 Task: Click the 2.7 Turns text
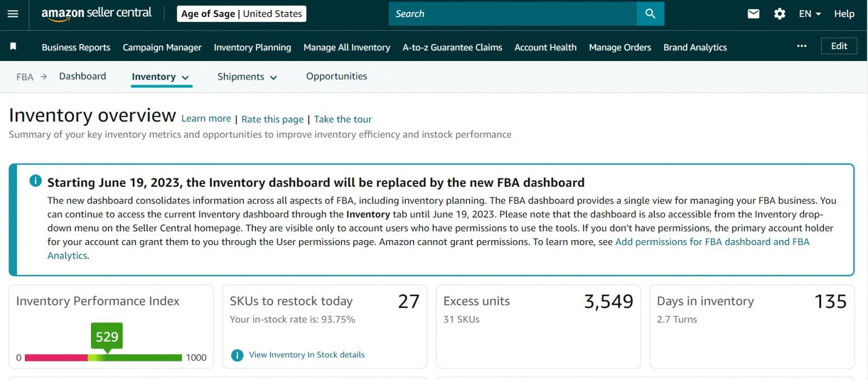tap(677, 320)
